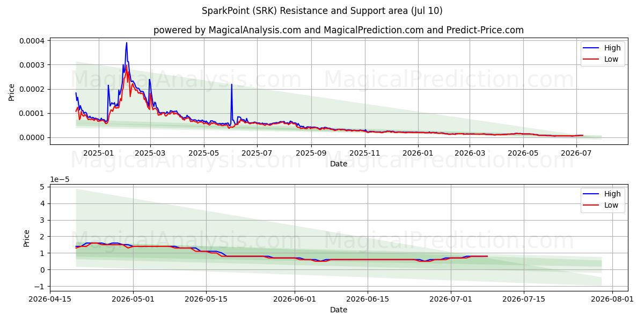The image size is (644, 322).
Task: Click the '2026-08-01' x-axis tick label
Action: coord(612,298)
